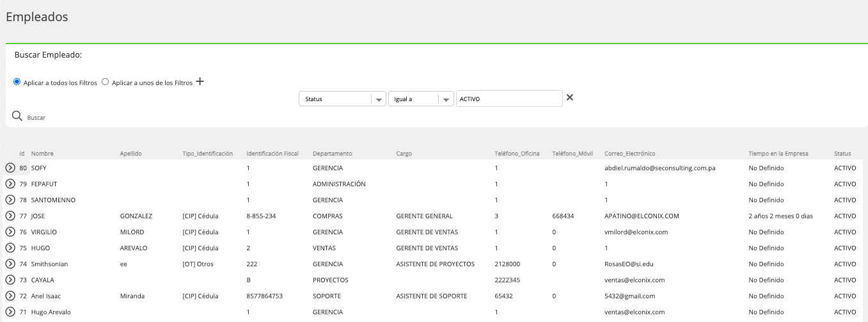868x322 pixels.
Task: Expand row arrow for JOSE GONZALEZ
Action: [x=10, y=216]
